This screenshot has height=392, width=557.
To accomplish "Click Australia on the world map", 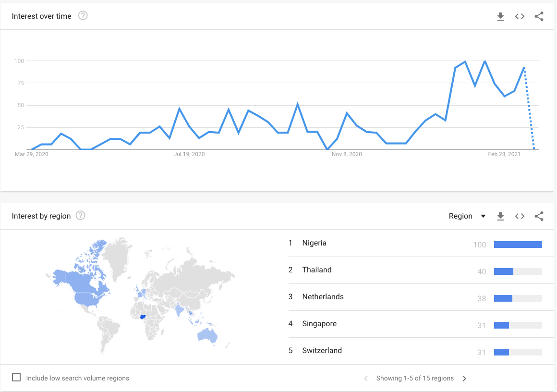I will tap(207, 335).
